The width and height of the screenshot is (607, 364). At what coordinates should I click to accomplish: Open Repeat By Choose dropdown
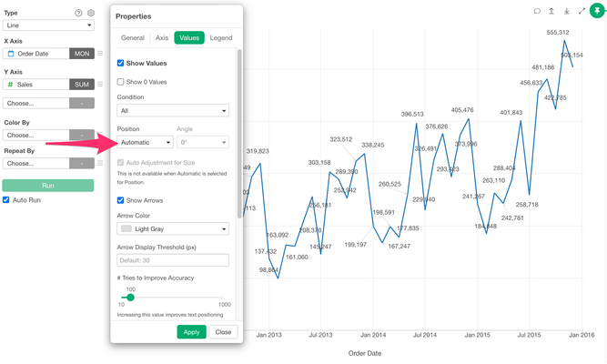click(36, 163)
